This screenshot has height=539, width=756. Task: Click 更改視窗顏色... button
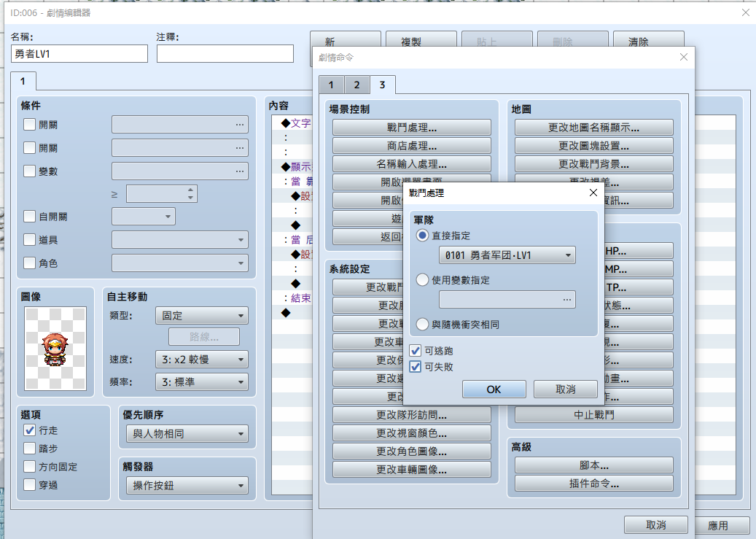[412, 433]
